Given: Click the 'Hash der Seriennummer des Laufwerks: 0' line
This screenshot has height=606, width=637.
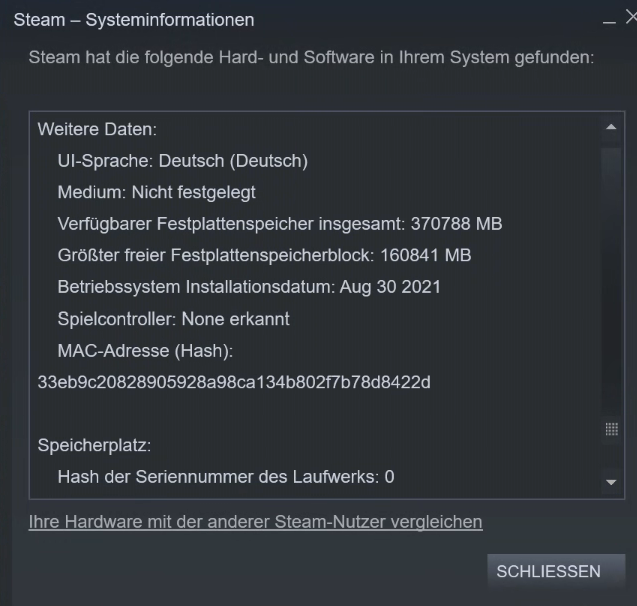Looking at the screenshot, I should coord(226,477).
